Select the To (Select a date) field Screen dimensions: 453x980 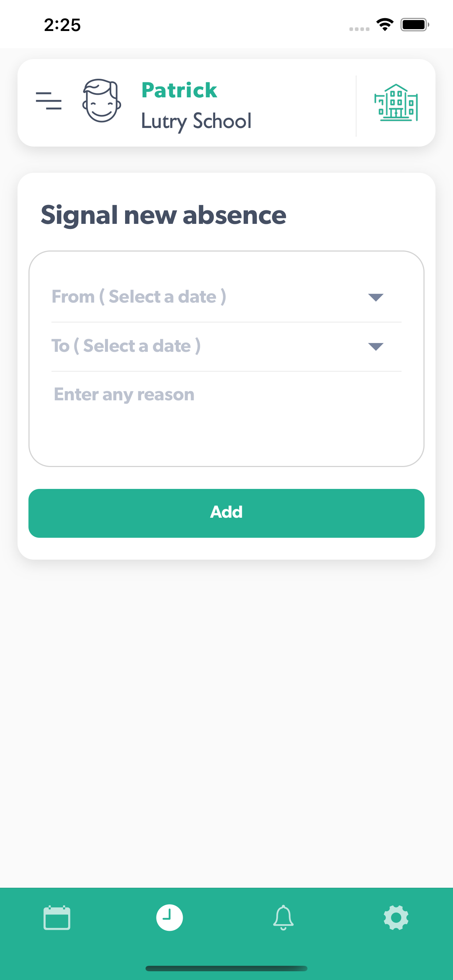[226, 346]
